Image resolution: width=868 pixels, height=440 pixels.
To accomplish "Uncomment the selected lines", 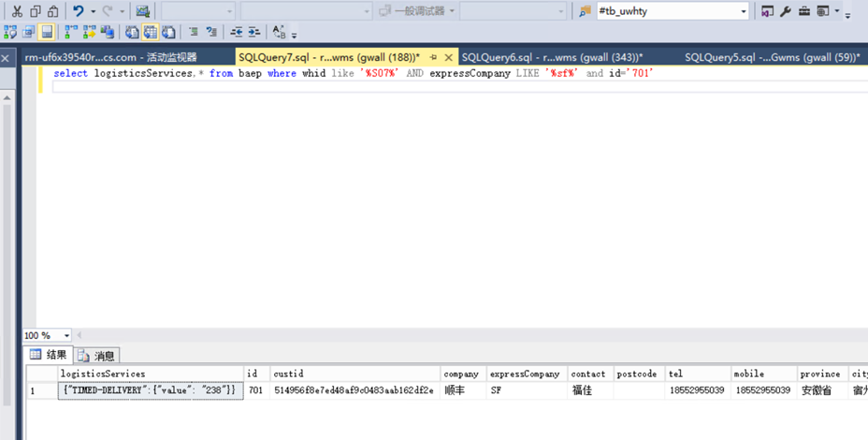I will [x=211, y=32].
